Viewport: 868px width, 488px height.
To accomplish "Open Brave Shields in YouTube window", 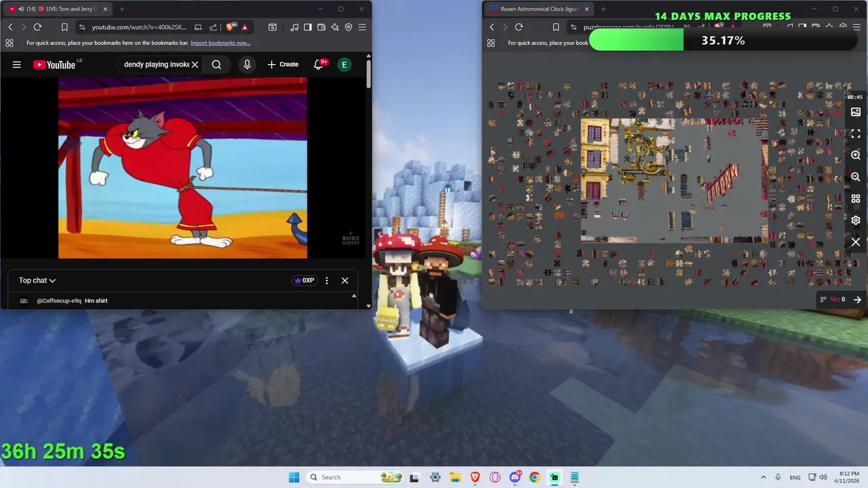I will [231, 27].
